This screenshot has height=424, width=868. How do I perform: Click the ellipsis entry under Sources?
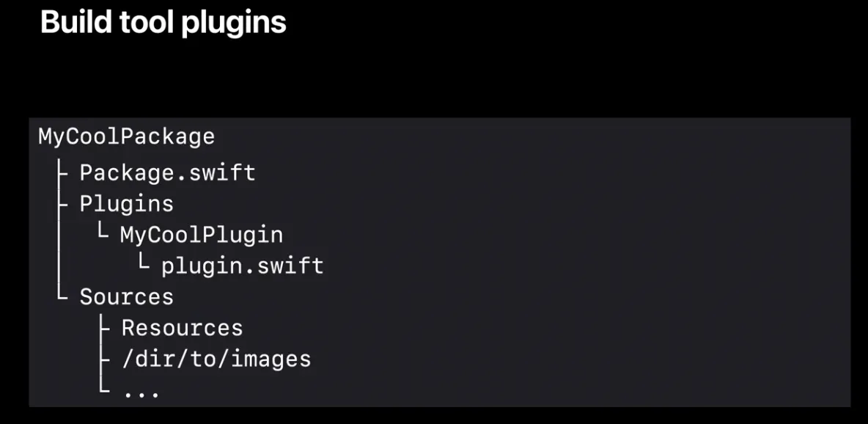point(141,392)
